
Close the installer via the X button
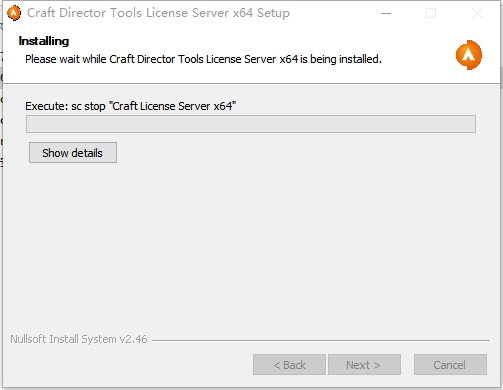coord(477,13)
